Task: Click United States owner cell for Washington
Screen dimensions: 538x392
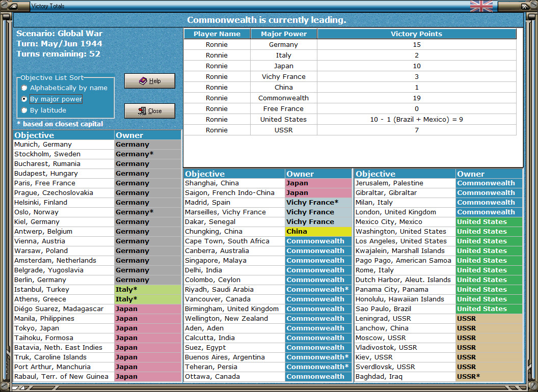Action: click(489, 232)
